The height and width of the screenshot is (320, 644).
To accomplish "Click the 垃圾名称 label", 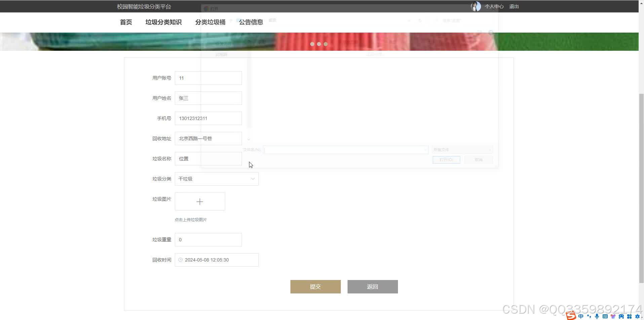I will coord(162,159).
